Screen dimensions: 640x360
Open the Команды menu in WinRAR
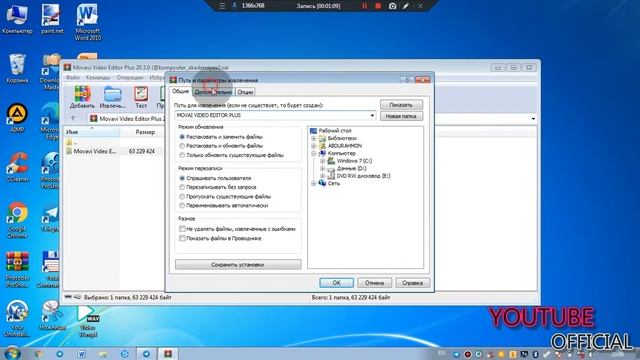pyautogui.click(x=98, y=78)
